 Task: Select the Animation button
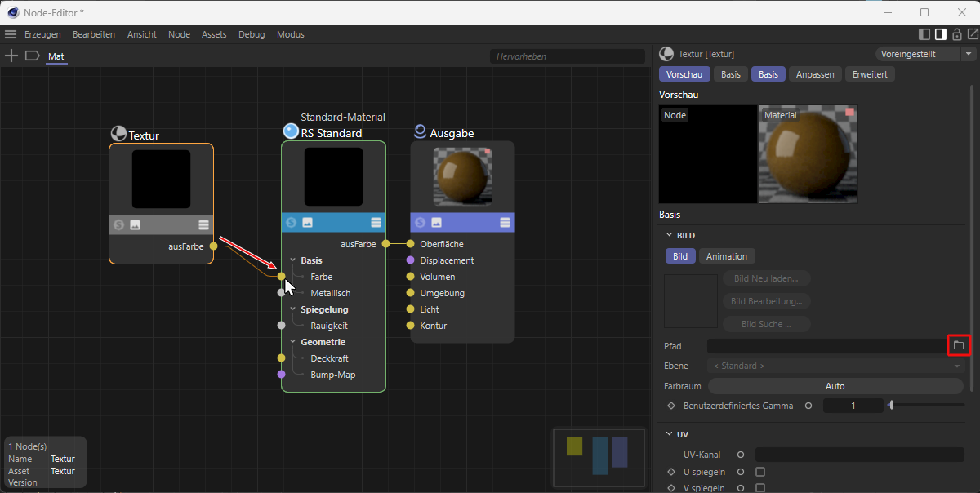[x=726, y=256]
